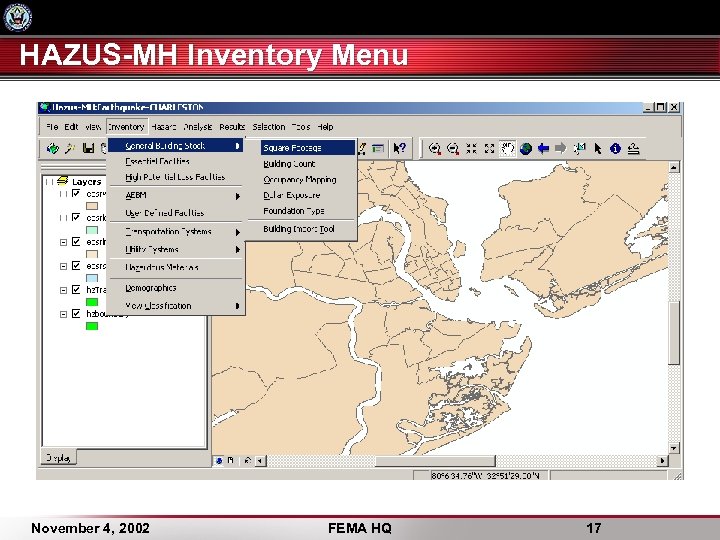720x540 pixels.
Task: Go back to previous extent blue arrow
Action: [x=543, y=148]
